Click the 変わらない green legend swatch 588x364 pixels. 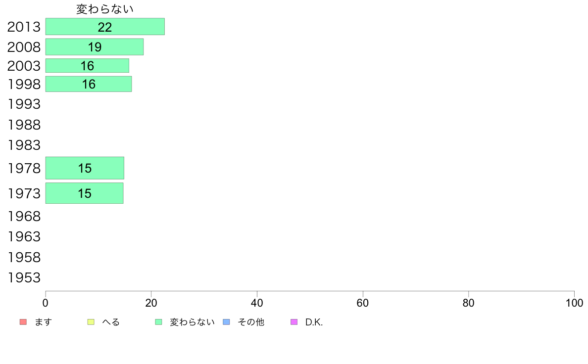coord(158,322)
